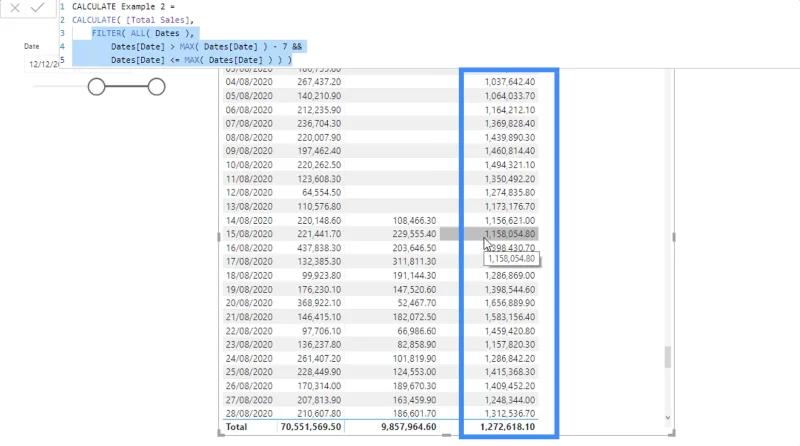Click sales value 368,922.10
This screenshot has width=800, height=446.
[x=319, y=303]
